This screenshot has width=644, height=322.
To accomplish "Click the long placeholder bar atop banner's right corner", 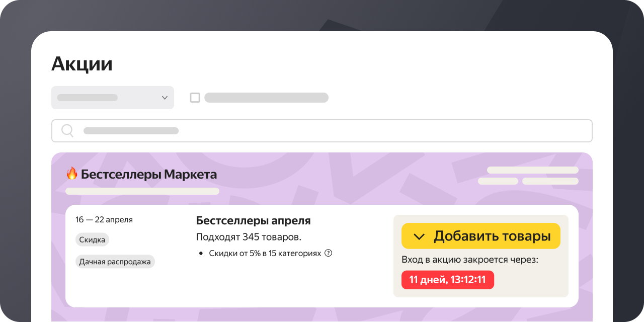I will [x=532, y=170].
